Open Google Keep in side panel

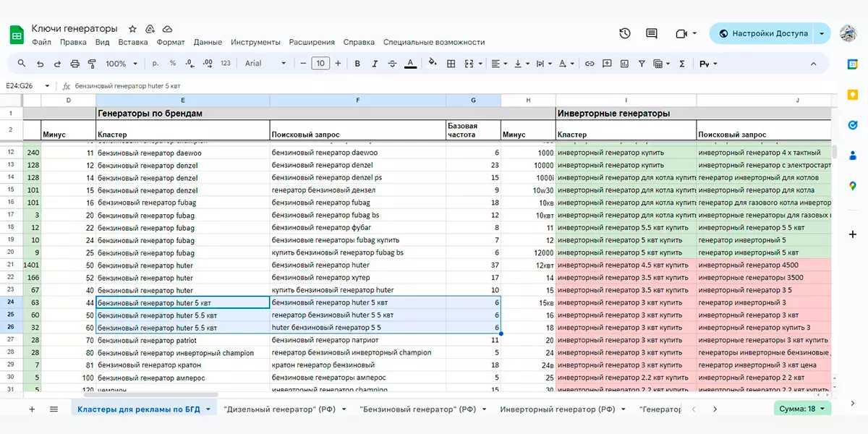coord(853,95)
